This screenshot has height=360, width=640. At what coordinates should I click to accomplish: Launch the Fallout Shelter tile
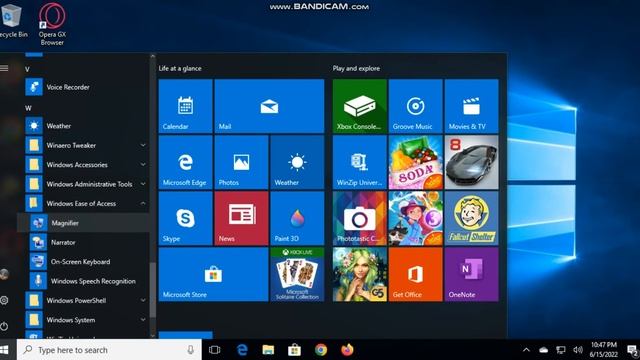coord(471,218)
